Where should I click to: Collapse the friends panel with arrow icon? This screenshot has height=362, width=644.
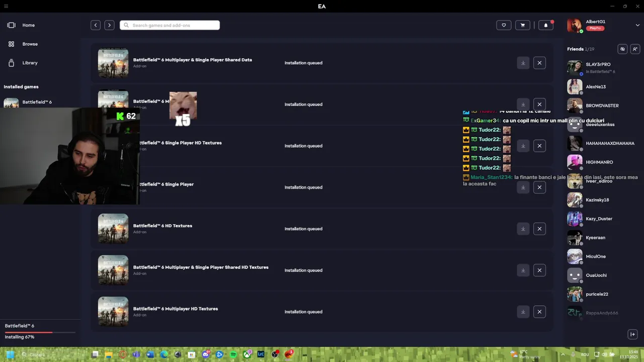click(632, 334)
